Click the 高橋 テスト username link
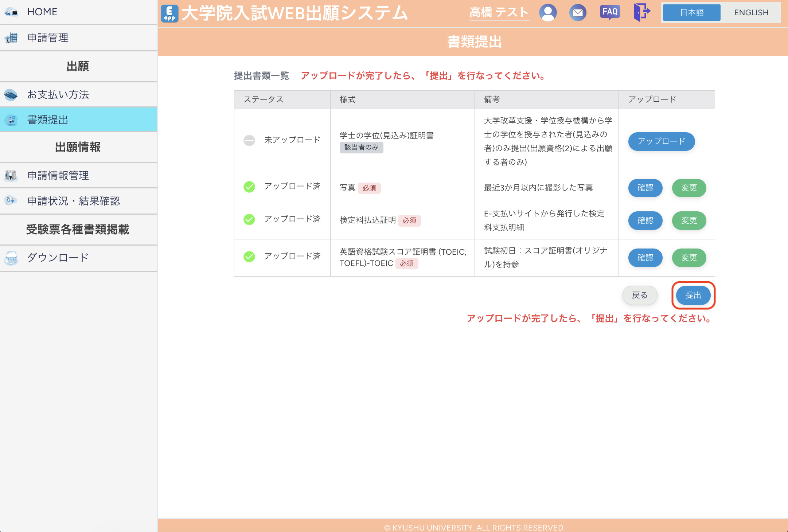Viewport: 788px width, 532px height. 499,13
